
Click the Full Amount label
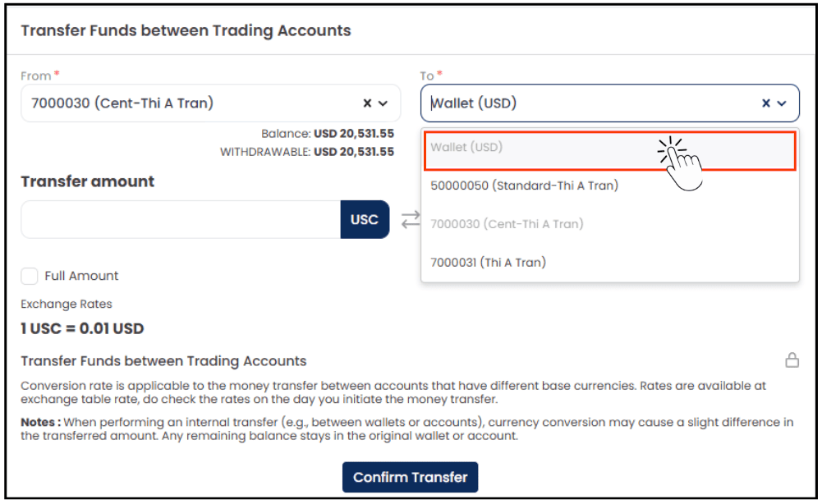coord(81,276)
